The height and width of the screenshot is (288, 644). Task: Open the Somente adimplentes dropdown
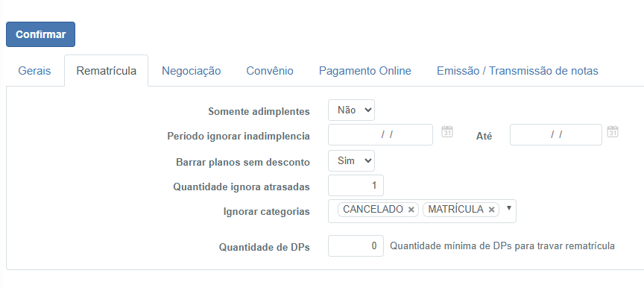pos(351,110)
